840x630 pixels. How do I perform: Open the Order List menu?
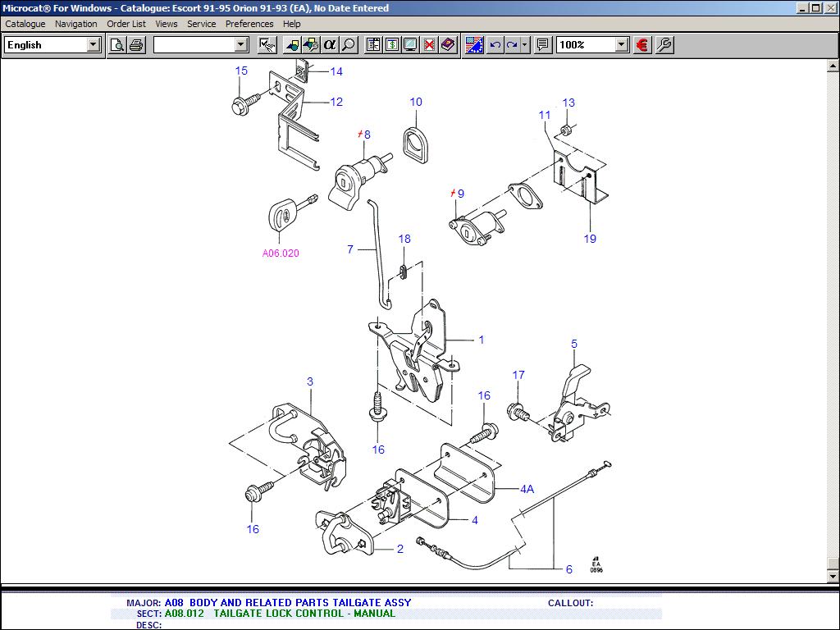tap(126, 24)
